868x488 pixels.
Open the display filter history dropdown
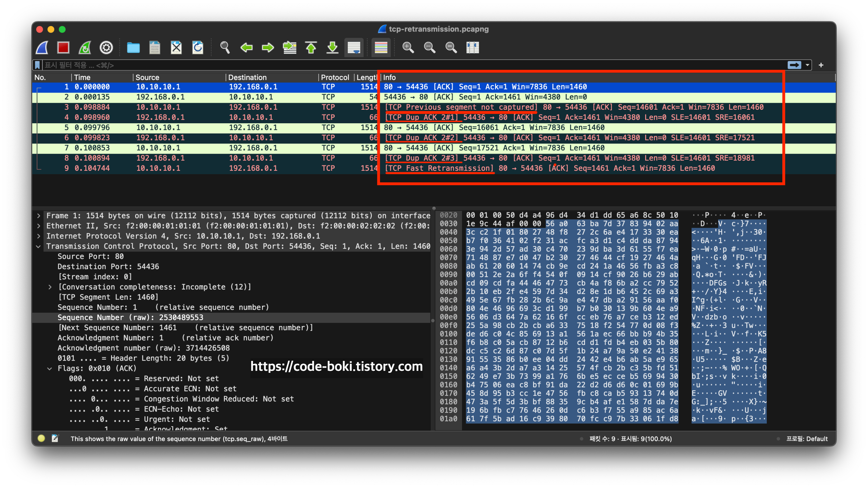point(807,65)
